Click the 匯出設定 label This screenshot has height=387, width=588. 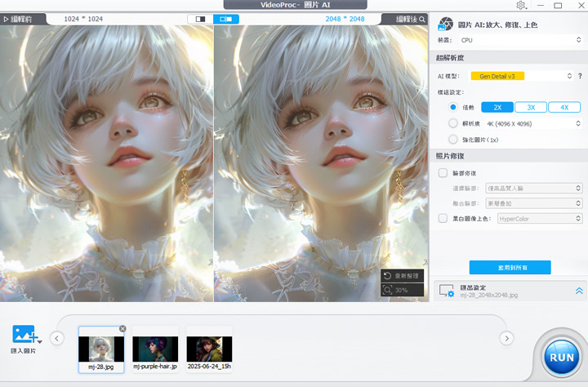tap(473, 287)
